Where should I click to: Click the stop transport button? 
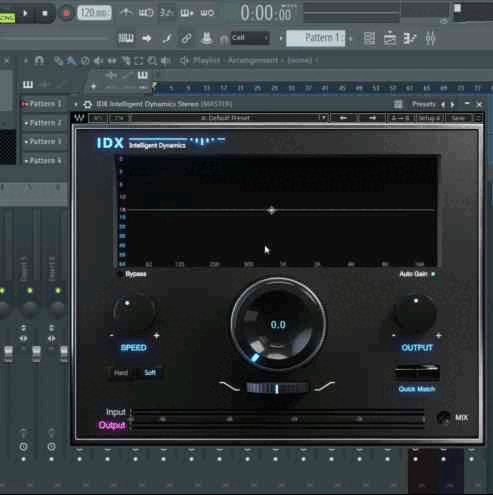point(45,13)
